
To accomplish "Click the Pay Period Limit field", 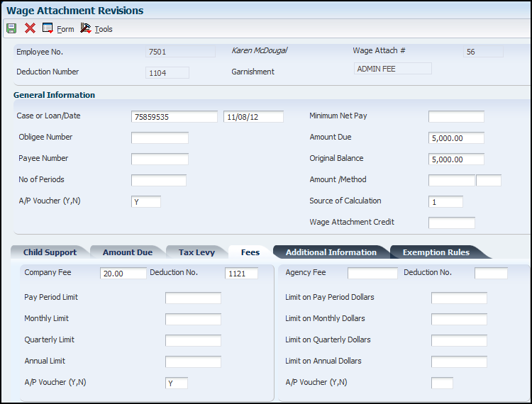I will [x=193, y=298].
